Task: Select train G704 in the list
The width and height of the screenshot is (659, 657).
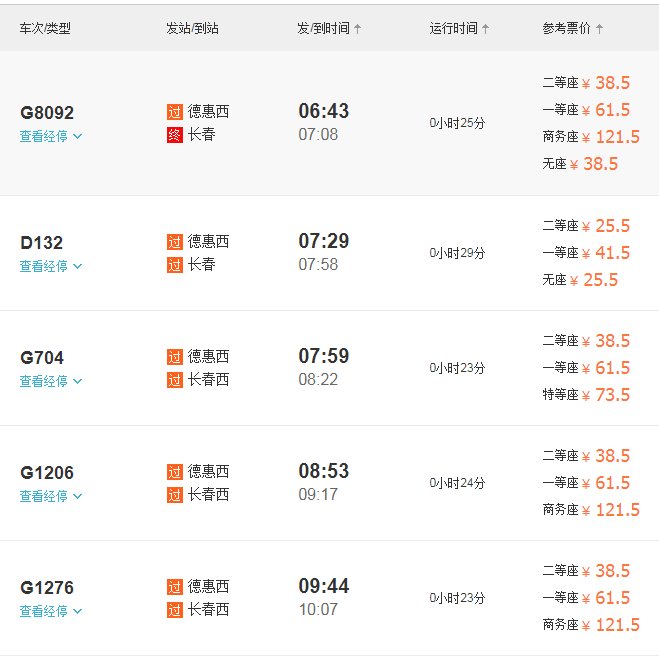Action: click(x=42, y=358)
